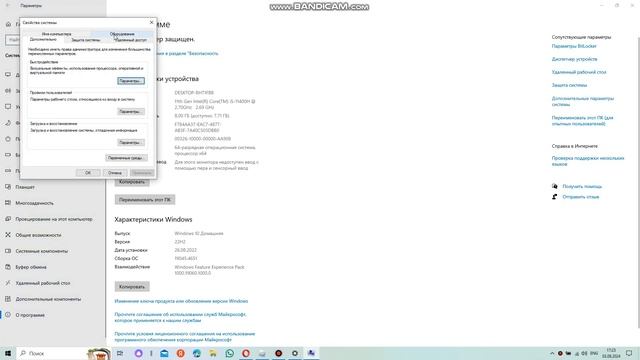Click the Settings window vertical scrollbar
Viewport: 640px width, 360px height.
point(638,182)
